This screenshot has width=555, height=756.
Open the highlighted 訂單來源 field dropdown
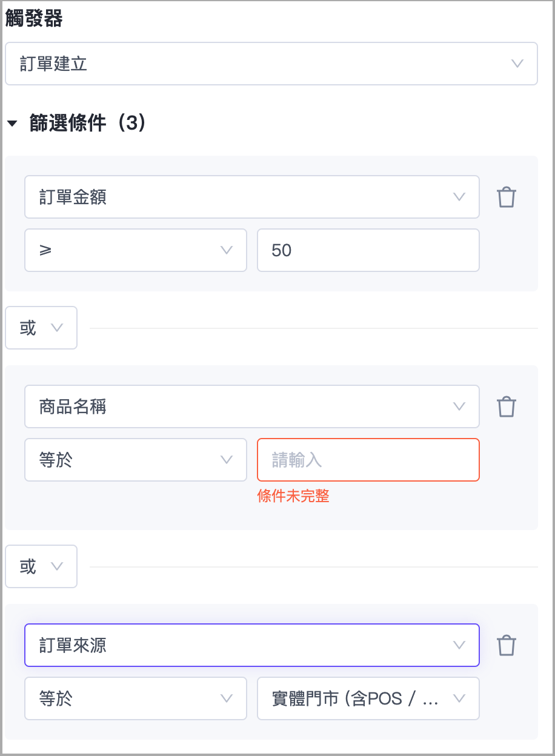coord(251,645)
